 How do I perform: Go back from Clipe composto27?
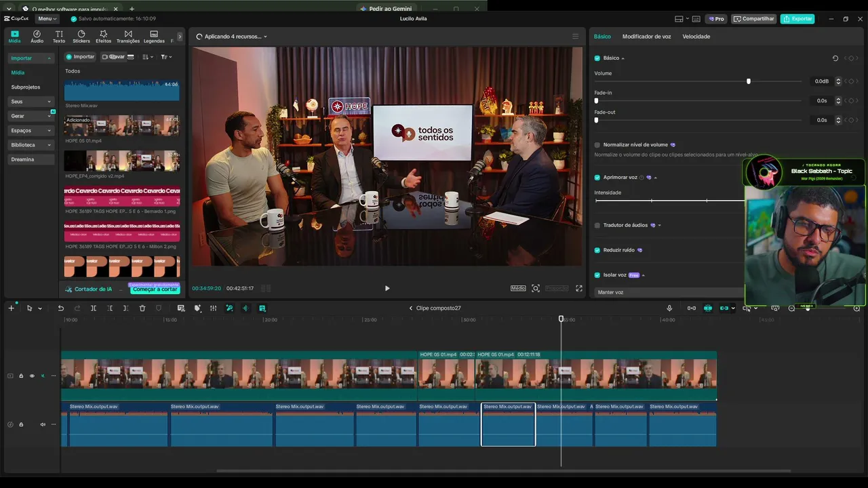[x=410, y=308]
